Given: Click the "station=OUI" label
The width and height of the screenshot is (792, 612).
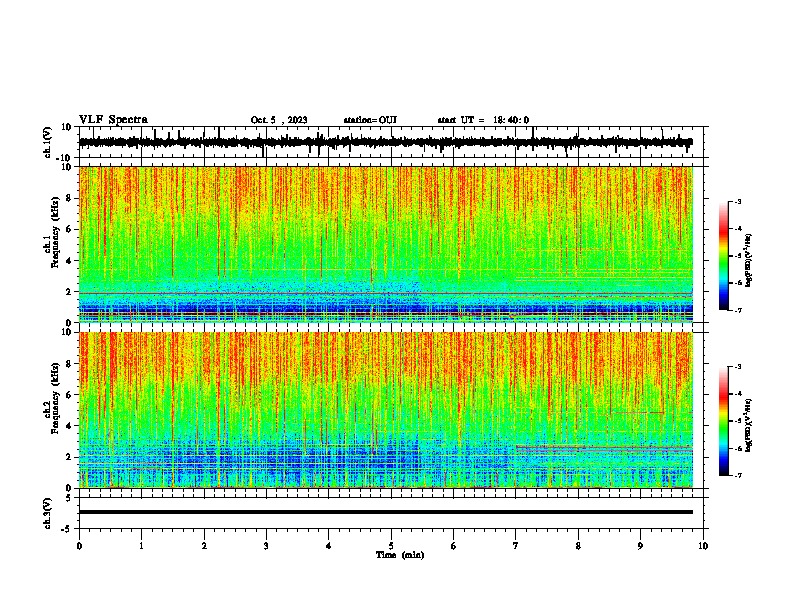Looking at the screenshot, I should pyautogui.click(x=370, y=120).
